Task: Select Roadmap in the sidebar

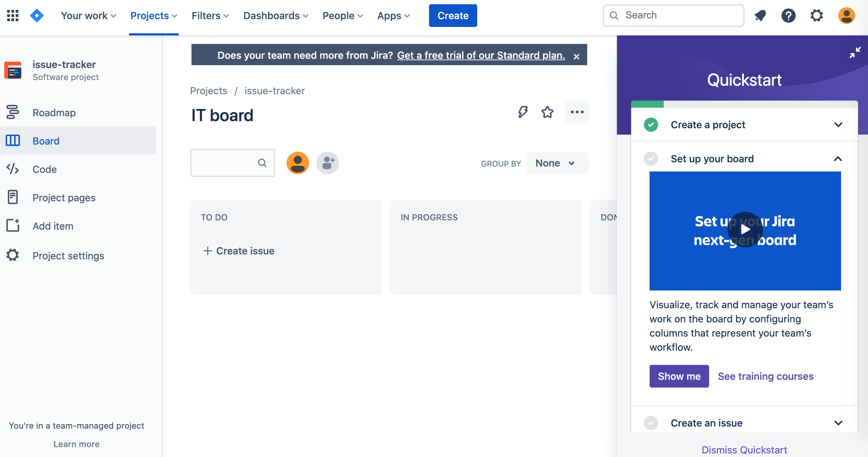Action: click(x=54, y=113)
